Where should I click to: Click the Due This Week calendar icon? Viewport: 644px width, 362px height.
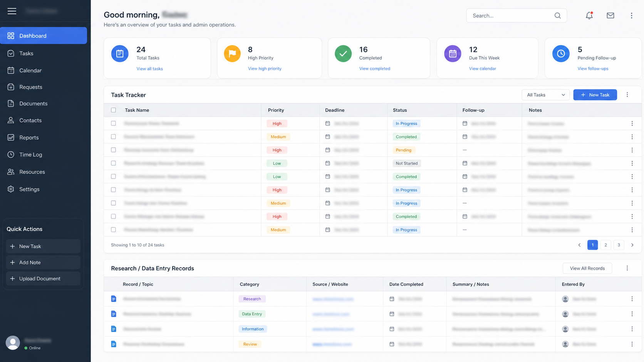pos(453,53)
